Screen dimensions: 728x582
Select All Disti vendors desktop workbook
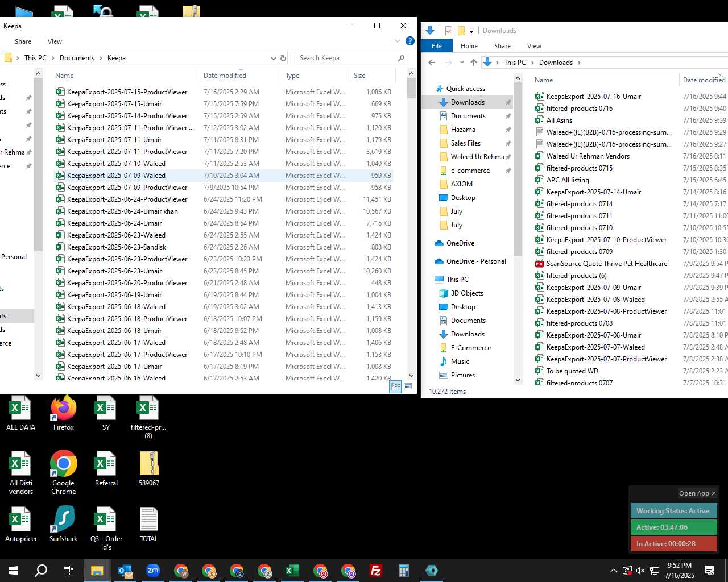(21, 473)
